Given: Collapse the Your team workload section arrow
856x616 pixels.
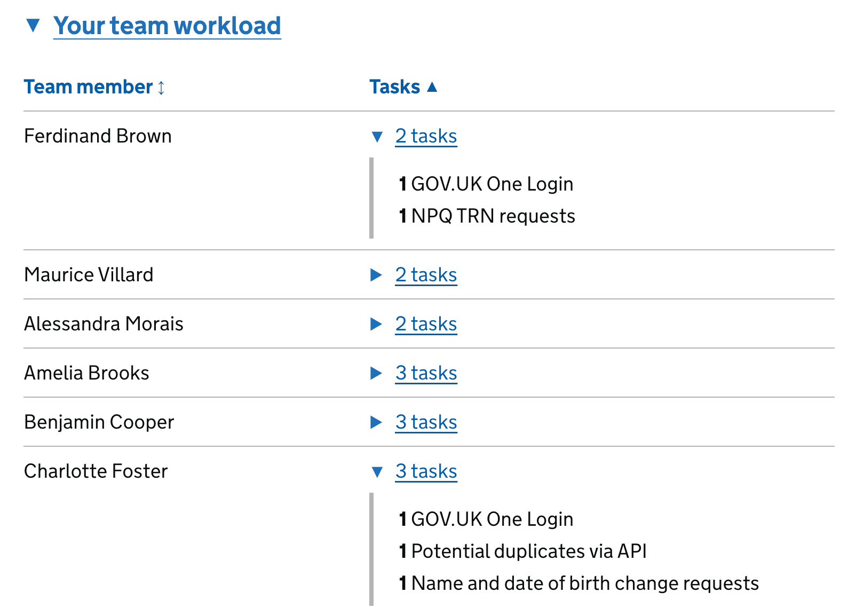Looking at the screenshot, I should click(33, 25).
